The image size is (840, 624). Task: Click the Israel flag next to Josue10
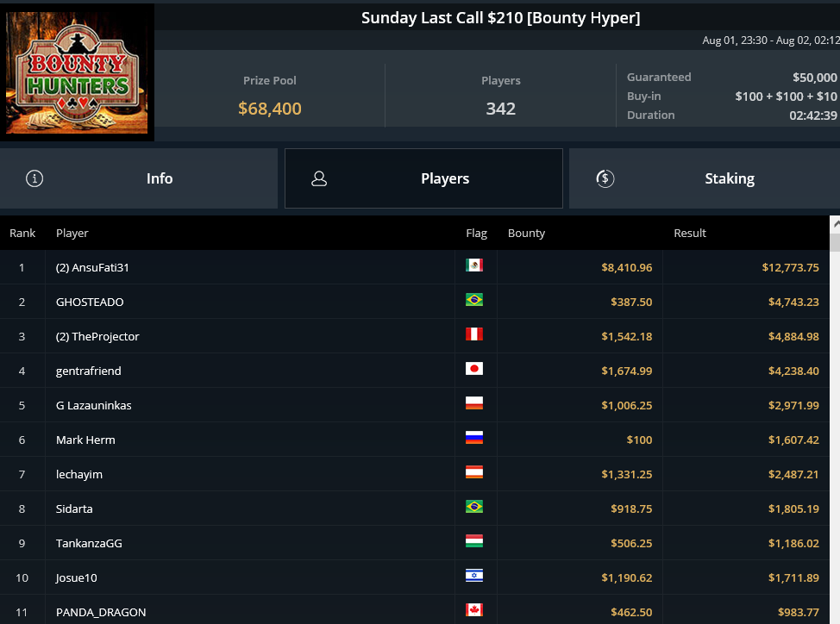[474, 575]
